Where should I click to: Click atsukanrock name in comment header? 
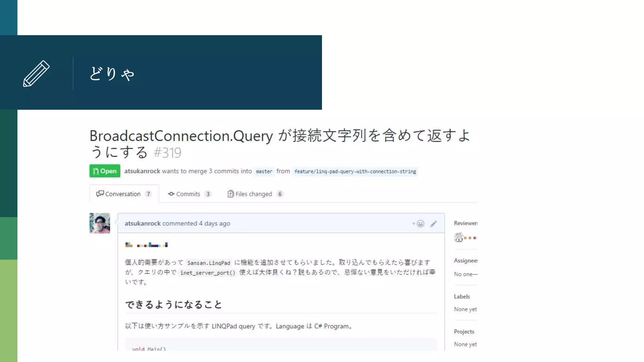click(x=142, y=223)
